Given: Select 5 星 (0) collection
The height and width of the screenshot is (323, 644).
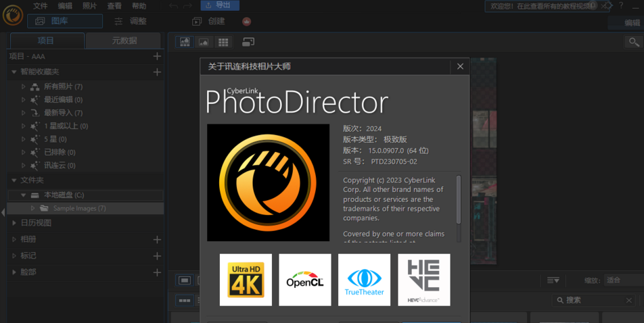Looking at the screenshot, I should coord(55,139).
